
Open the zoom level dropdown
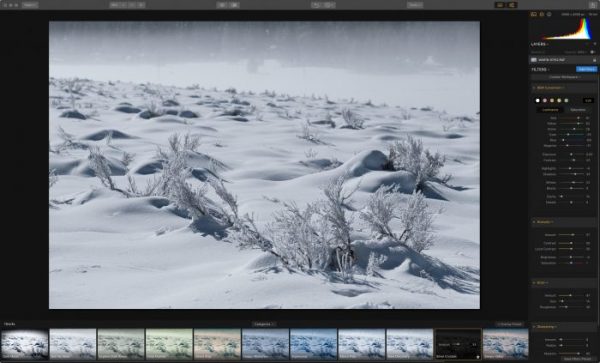coord(114,5)
